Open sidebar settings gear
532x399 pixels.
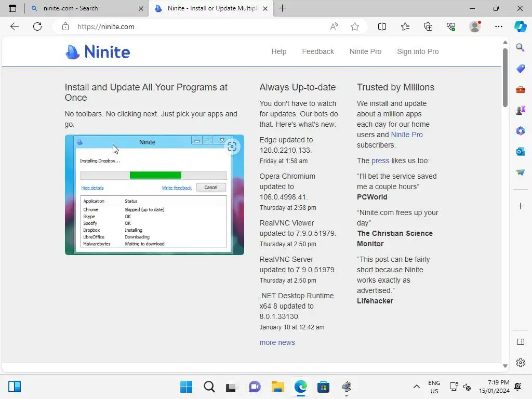520,363
